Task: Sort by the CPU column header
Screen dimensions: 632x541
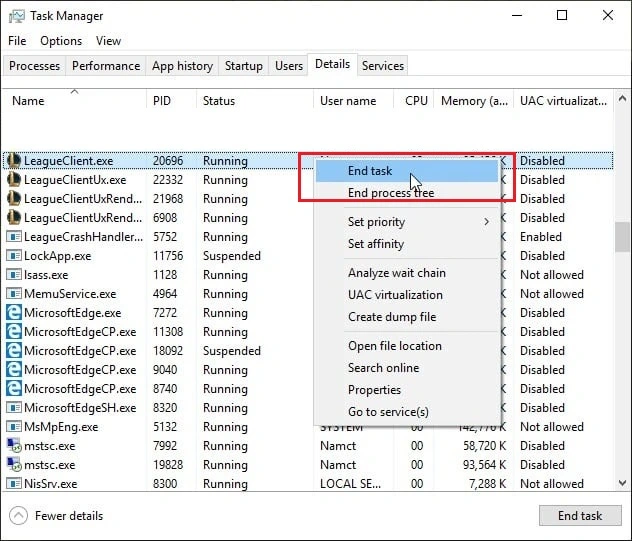Action: click(x=414, y=100)
